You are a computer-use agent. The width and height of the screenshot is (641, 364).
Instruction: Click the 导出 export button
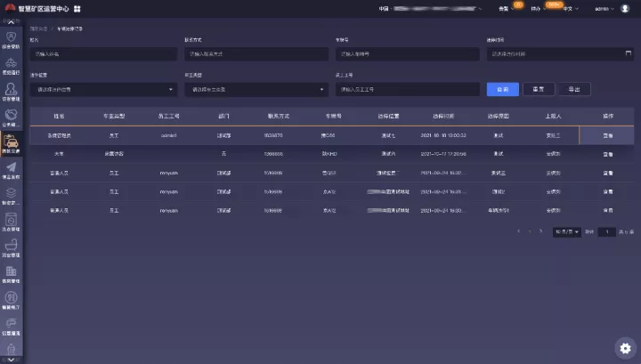pyautogui.click(x=574, y=90)
